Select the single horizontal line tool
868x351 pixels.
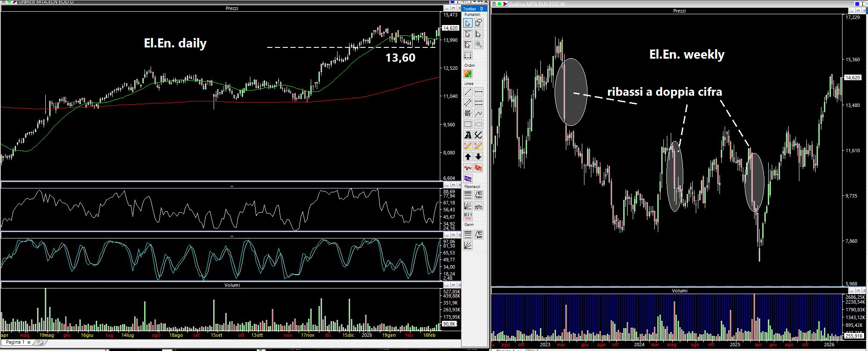click(x=478, y=92)
